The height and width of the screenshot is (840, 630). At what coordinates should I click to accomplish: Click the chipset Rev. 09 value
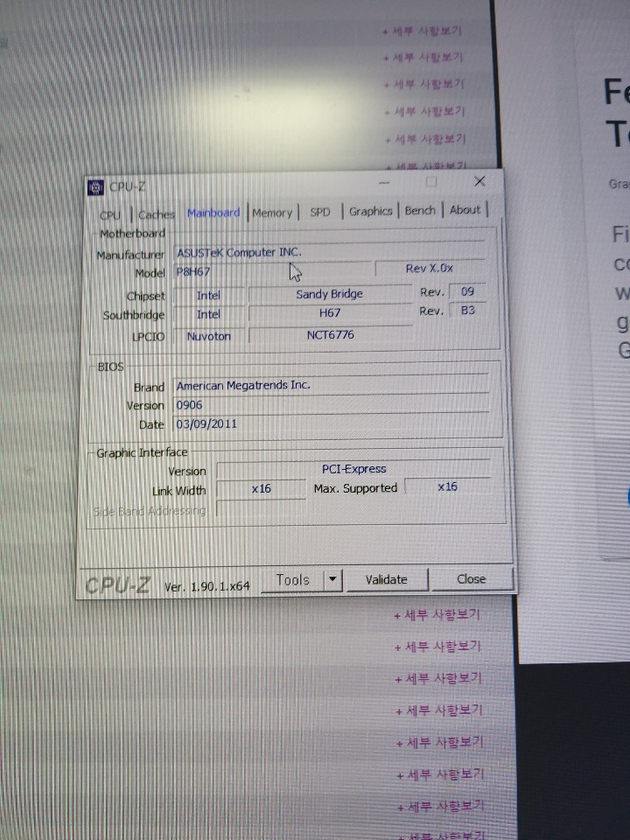[x=467, y=291]
